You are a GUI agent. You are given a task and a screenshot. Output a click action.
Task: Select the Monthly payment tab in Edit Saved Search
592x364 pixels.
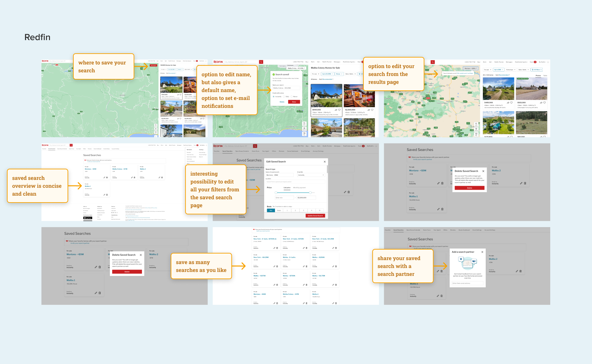pos(299,188)
